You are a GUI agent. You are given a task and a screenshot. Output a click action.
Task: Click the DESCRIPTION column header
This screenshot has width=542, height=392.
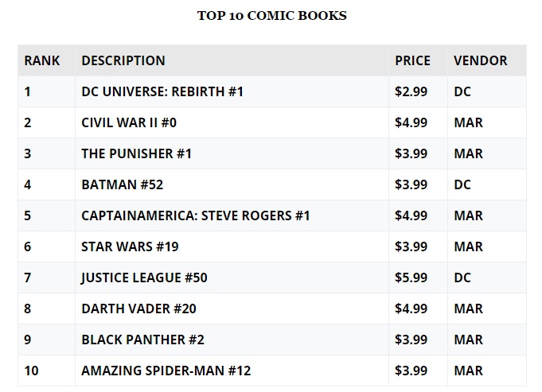point(123,60)
